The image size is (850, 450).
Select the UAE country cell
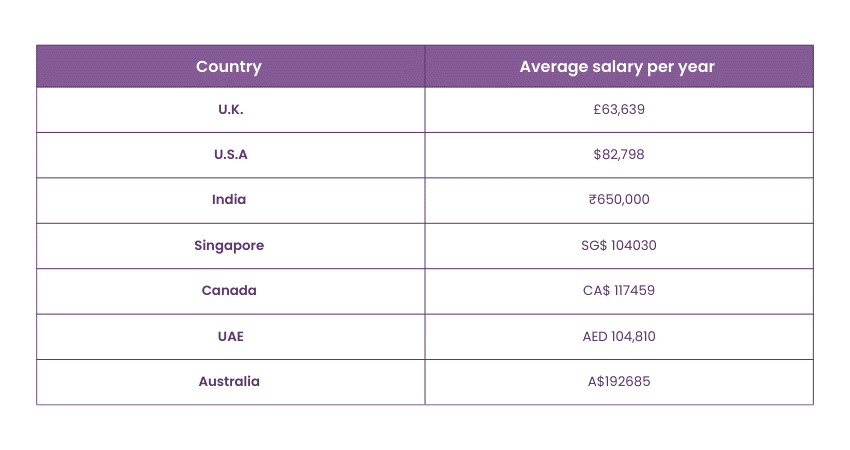tap(229, 336)
